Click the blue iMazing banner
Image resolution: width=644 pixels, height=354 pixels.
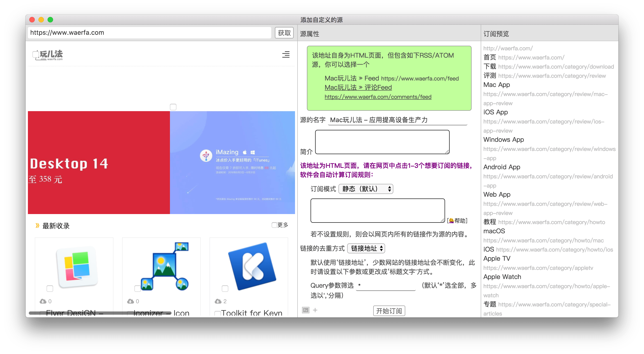232,163
